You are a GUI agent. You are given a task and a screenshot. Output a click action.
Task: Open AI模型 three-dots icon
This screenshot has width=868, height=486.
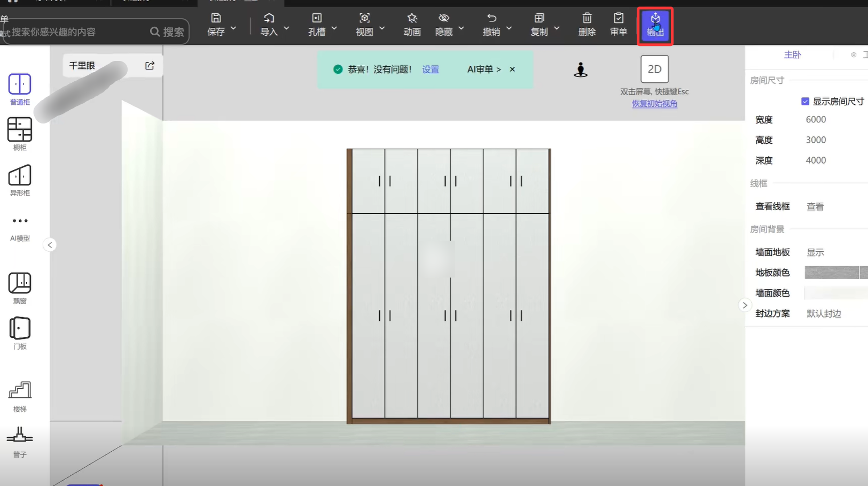pyautogui.click(x=20, y=221)
